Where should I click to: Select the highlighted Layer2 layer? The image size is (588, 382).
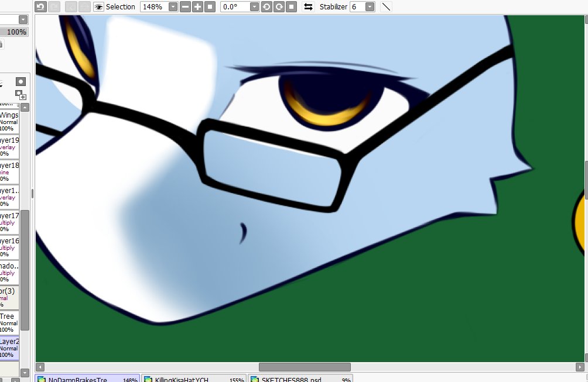[x=9, y=348]
